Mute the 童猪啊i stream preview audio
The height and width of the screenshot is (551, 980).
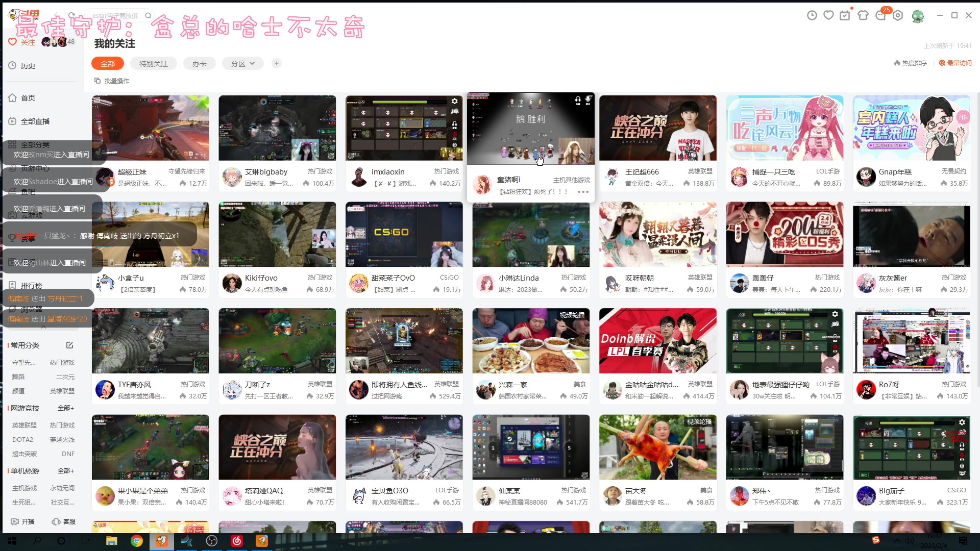tap(578, 101)
